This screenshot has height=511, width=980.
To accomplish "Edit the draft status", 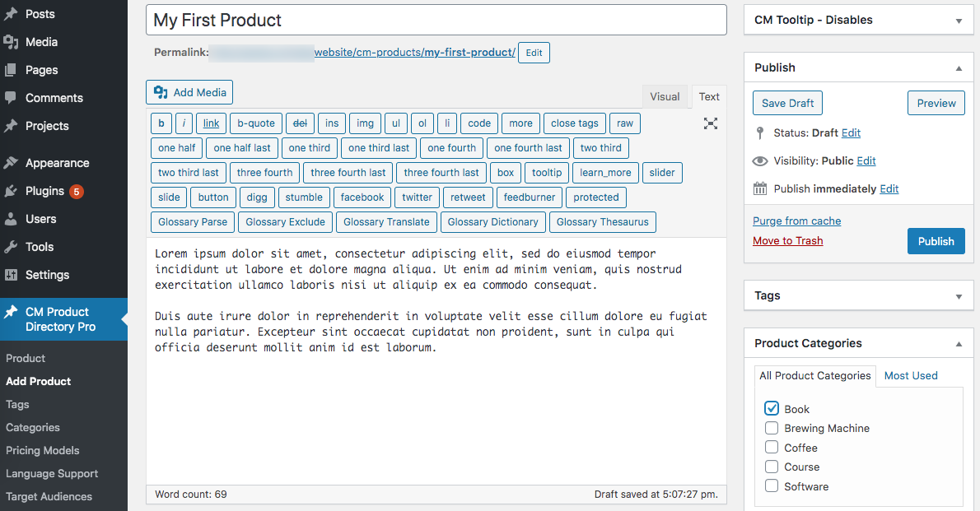I will pos(851,133).
